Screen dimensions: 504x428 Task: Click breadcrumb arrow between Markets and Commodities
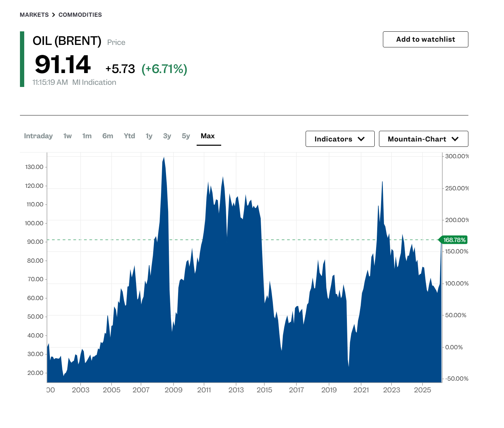point(53,15)
